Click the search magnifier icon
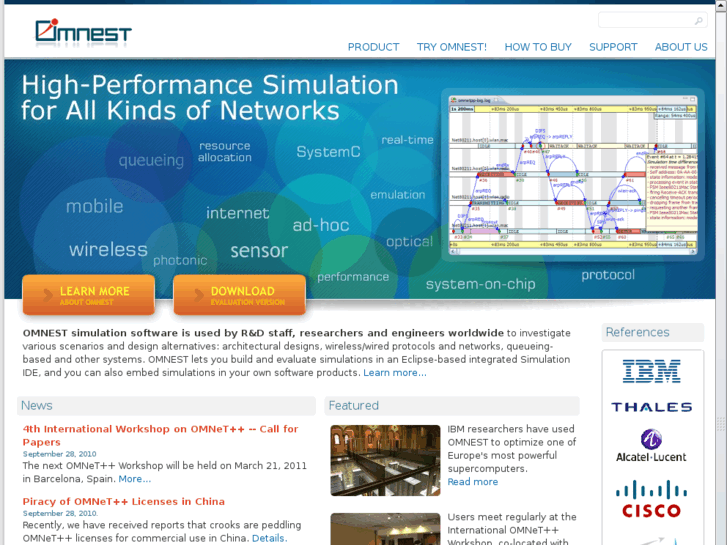 pos(698,20)
